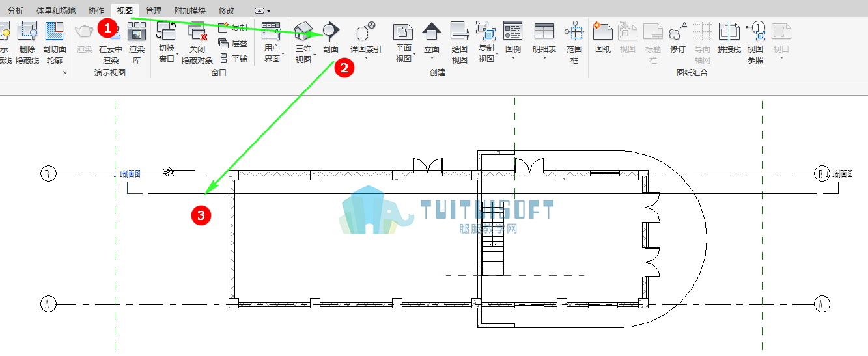Screen dimensions: 868x356
Task: Click the 演示视图 panel label
Action: (x=110, y=73)
